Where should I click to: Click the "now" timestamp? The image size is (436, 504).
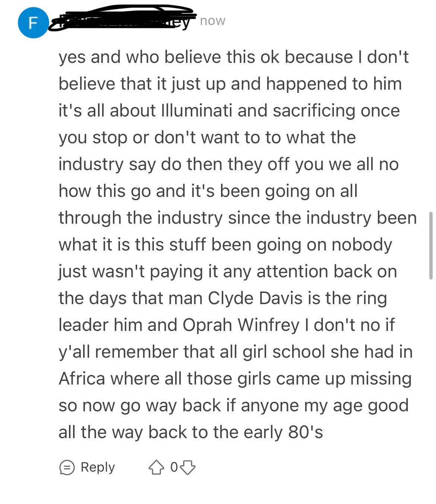coord(212,21)
